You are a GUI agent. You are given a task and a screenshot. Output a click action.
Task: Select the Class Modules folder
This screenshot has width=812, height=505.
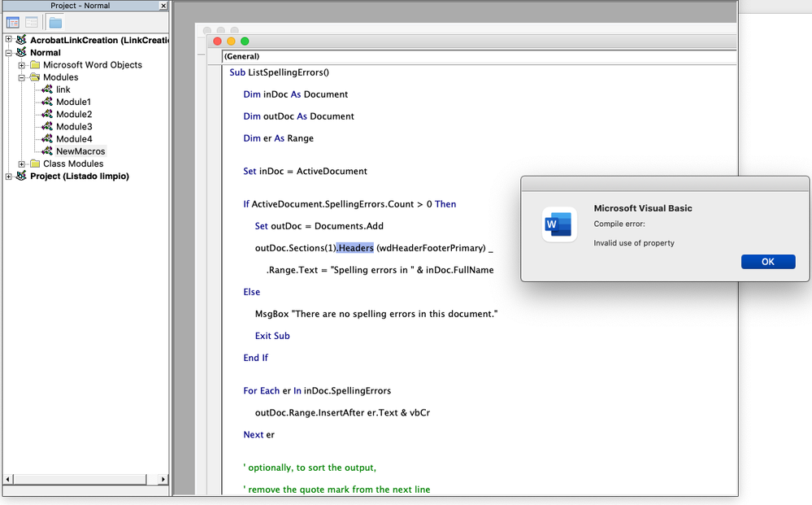point(73,163)
